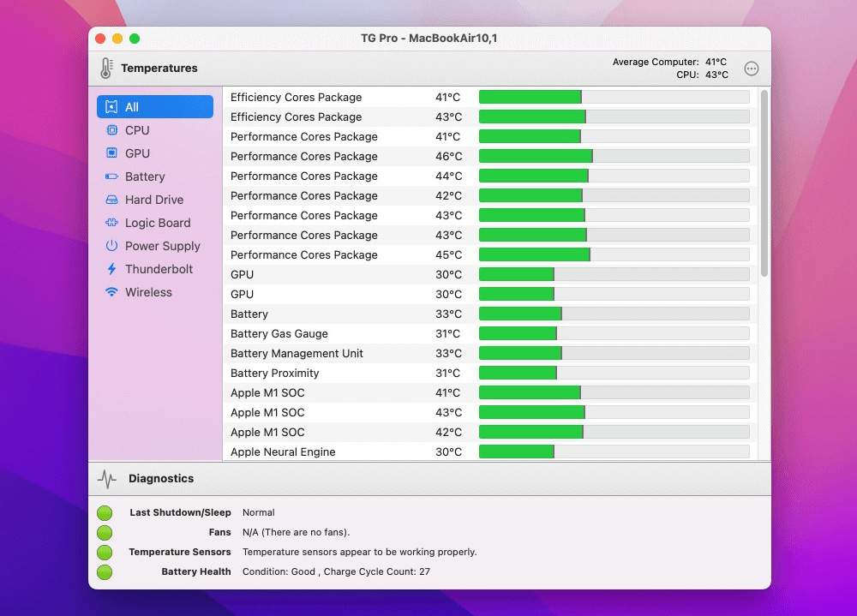
Task: Click the green Fans status indicator
Action: click(x=105, y=533)
